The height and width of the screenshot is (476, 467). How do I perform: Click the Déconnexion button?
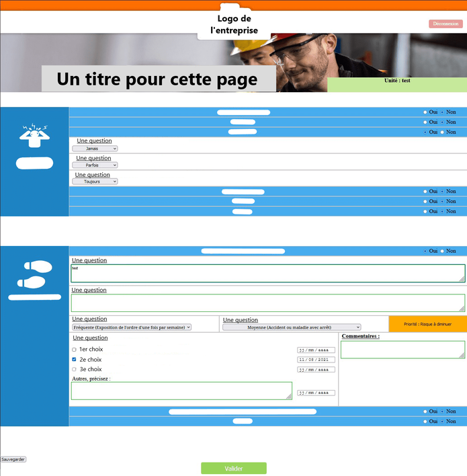(445, 24)
